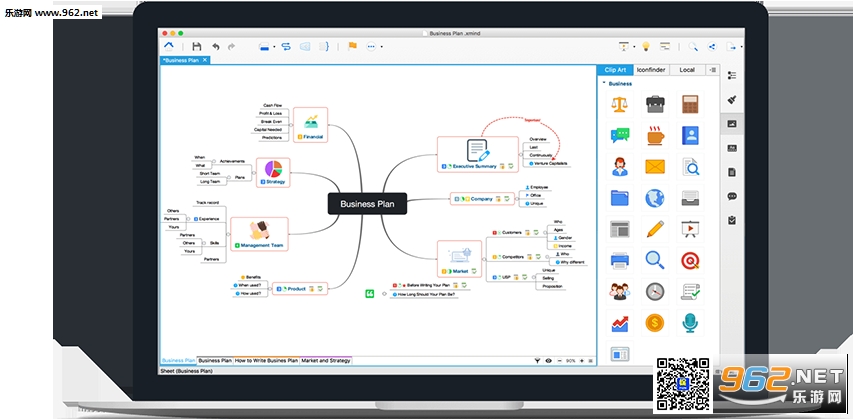
Task: Switch to the Clip Art tab
Action: click(x=615, y=70)
